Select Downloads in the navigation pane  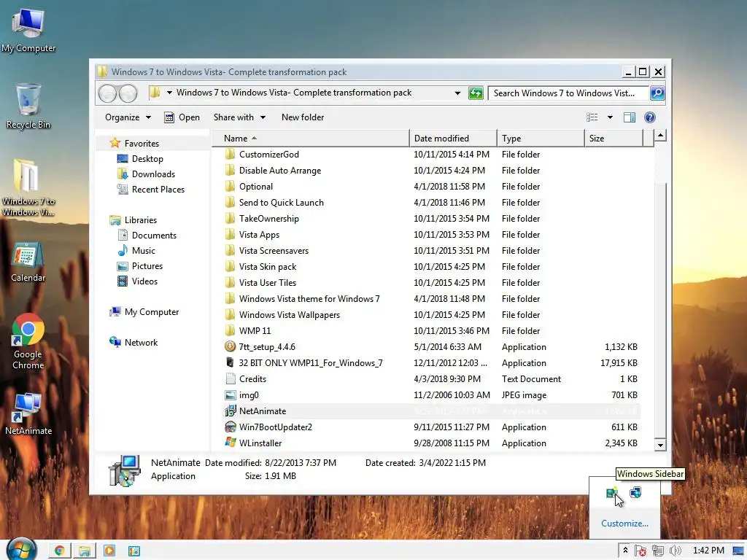(153, 174)
